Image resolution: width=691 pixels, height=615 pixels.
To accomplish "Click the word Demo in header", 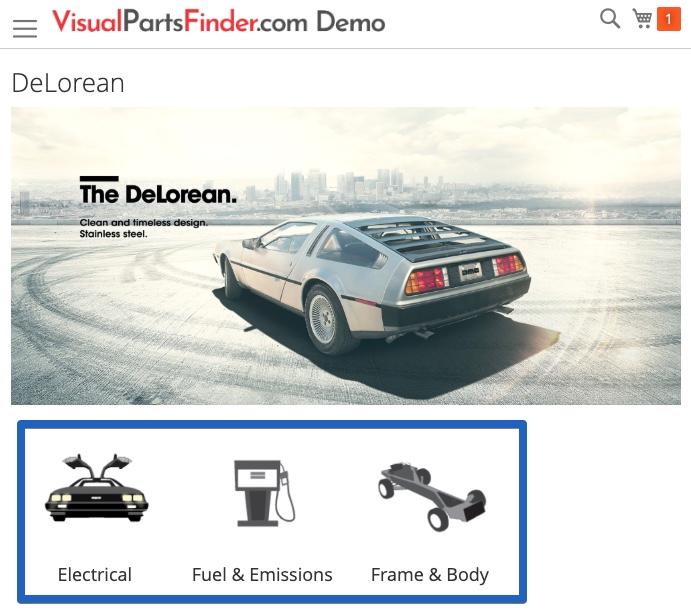I will (351, 22).
